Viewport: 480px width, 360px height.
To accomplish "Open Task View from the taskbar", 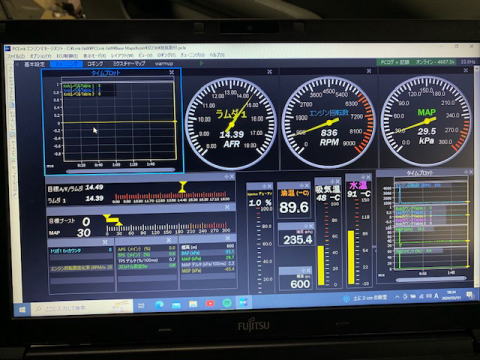I will click(x=141, y=305).
